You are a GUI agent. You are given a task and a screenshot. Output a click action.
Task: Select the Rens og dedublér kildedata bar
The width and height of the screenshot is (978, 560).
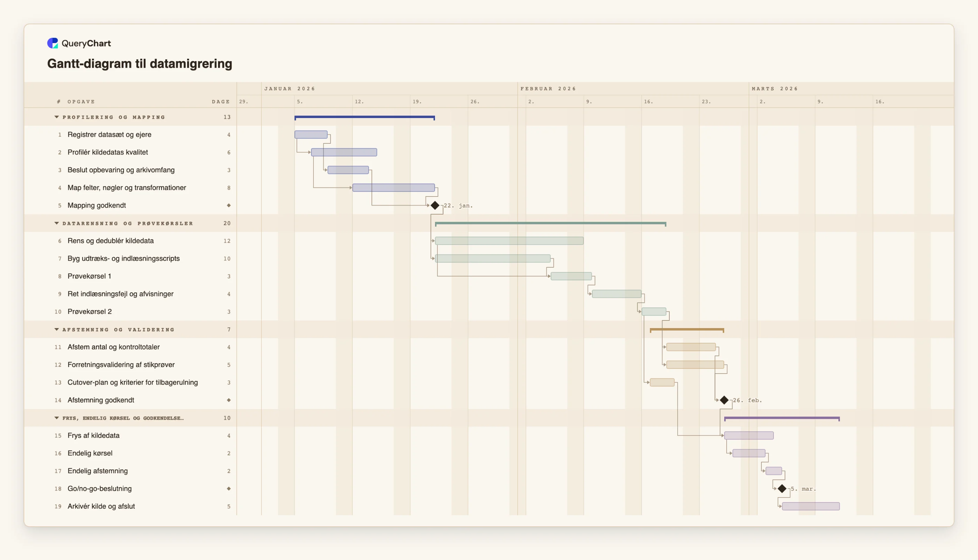tap(510, 241)
